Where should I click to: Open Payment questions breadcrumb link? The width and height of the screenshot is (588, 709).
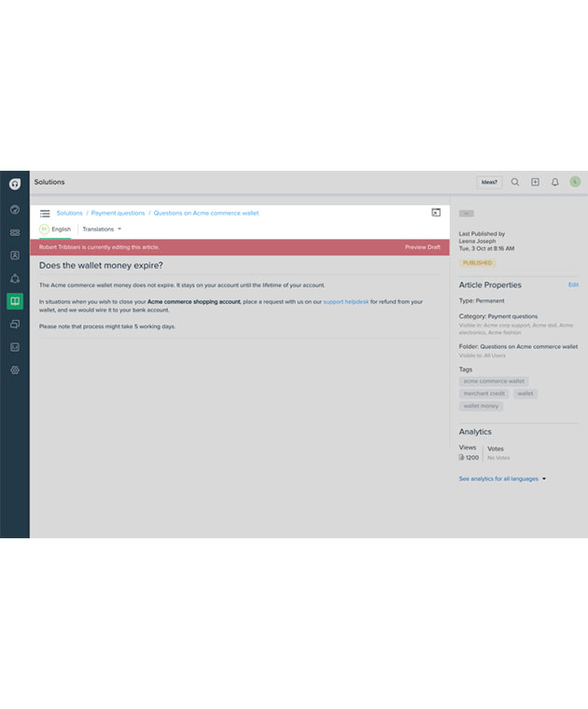click(118, 213)
